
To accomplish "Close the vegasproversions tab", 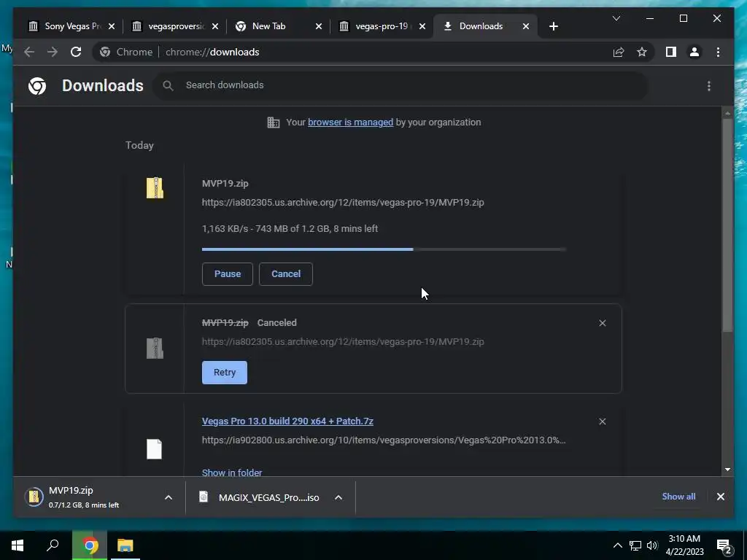I will [215, 26].
